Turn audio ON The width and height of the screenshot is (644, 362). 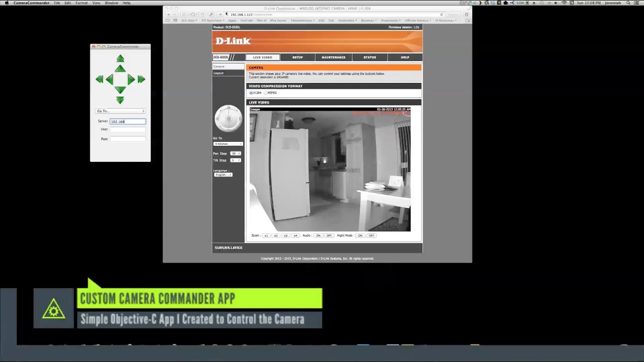(318, 235)
